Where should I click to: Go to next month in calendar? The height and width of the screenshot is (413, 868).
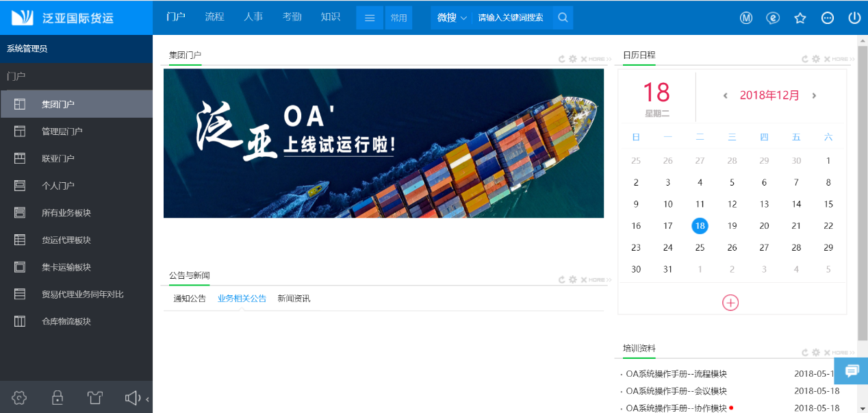click(x=814, y=96)
